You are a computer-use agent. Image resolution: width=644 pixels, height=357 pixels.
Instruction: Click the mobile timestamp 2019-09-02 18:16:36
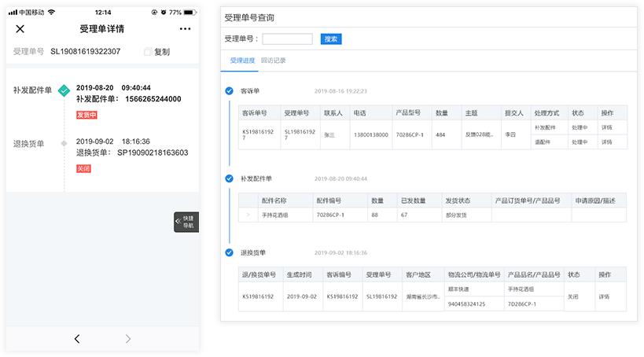113,142
